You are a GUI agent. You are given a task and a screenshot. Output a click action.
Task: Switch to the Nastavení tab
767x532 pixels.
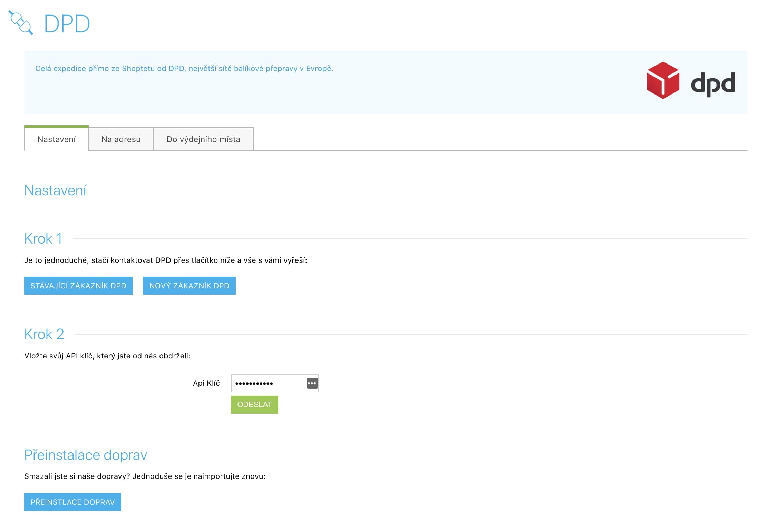click(x=56, y=139)
